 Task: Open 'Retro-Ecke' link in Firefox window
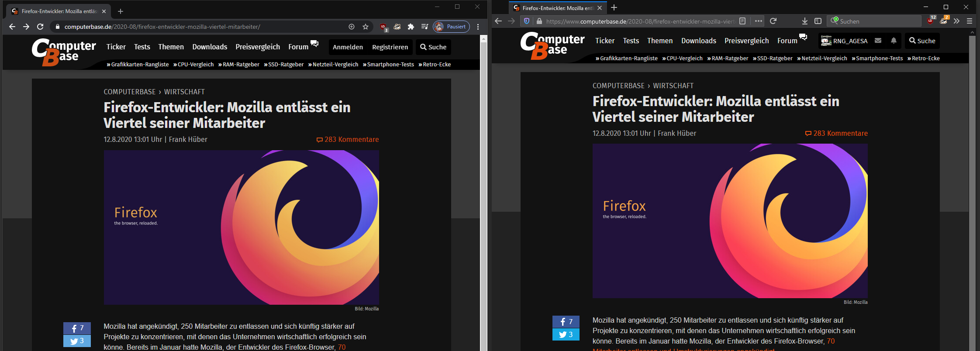tap(924, 58)
